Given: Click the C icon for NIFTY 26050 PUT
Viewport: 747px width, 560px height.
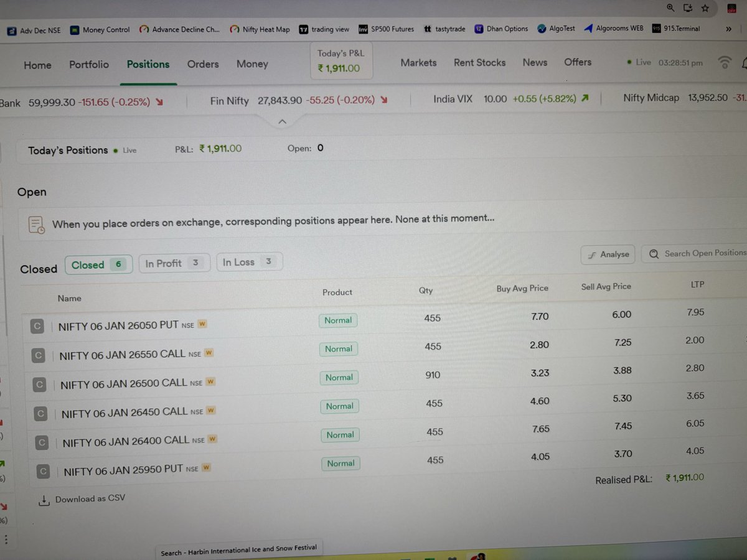Looking at the screenshot, I should pyautogui.click(x=37, y=326).
